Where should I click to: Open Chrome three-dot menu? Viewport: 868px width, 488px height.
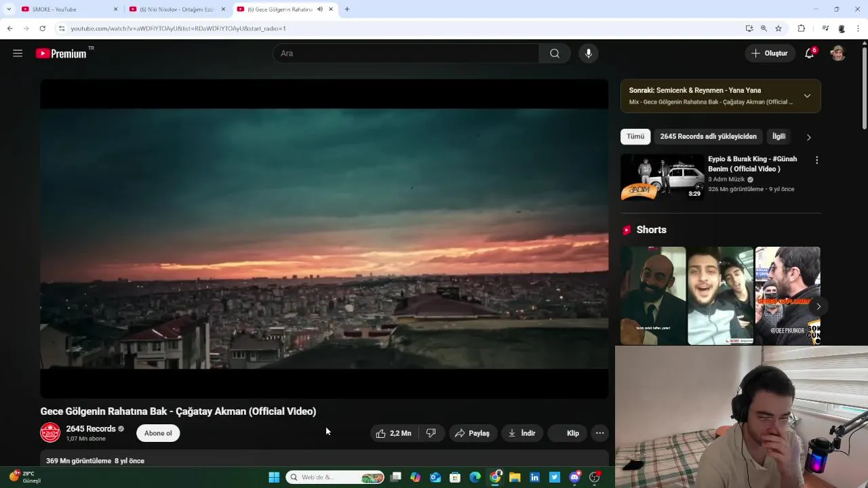click(859, 28)
